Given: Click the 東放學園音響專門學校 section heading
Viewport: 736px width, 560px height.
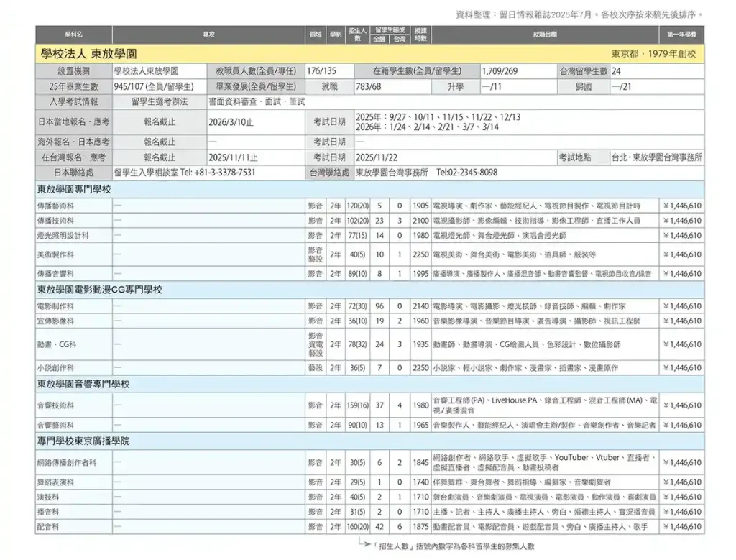Looking at the screenshot, I should point(83,385).
